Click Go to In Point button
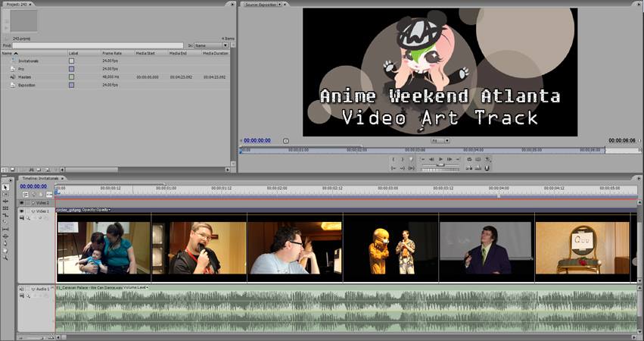This screenshot has width=644, height=341. click(x=393, y=167)
